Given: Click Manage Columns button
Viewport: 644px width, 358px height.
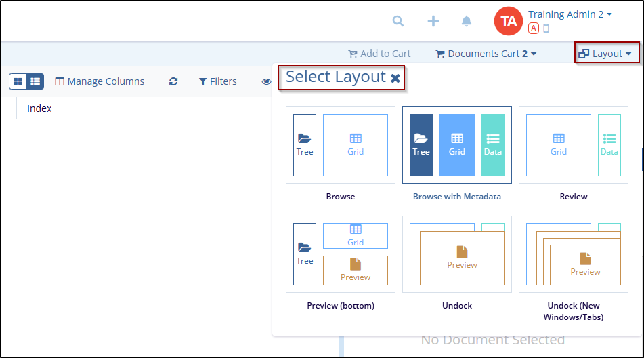Looking at the screenshot, I should (x=100, y=81).
